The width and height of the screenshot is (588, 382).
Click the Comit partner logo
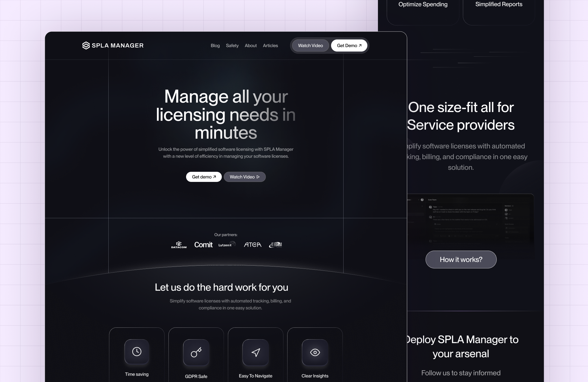[203, 245]
